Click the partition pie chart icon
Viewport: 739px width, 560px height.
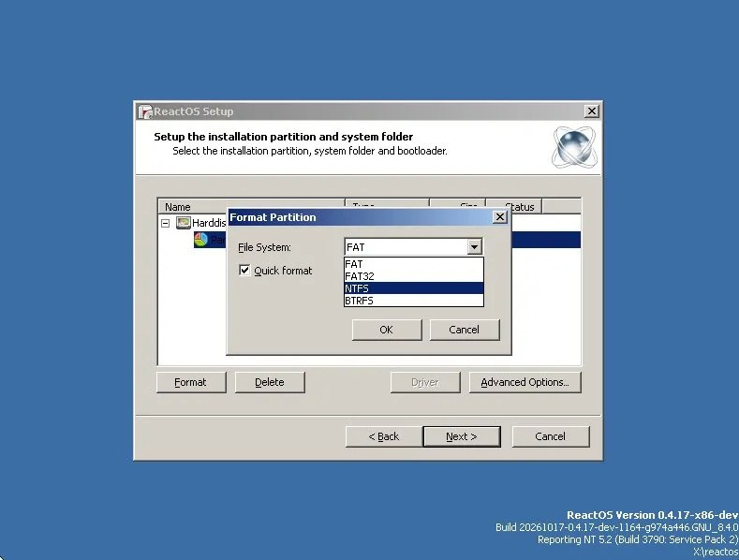(x=200, y=240)
